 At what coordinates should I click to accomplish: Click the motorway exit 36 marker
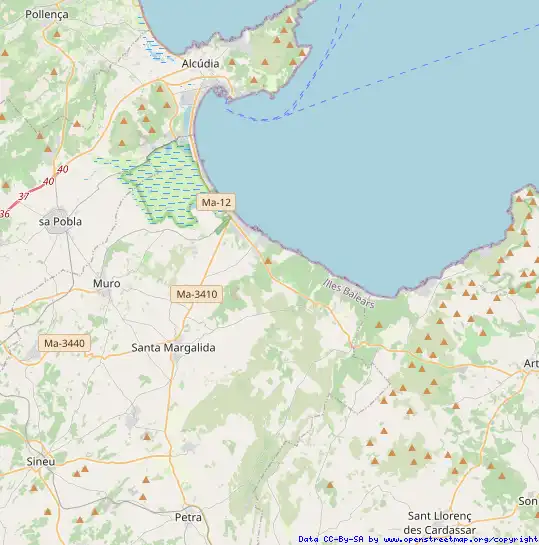pyautogui.click(x=4, y=213)
